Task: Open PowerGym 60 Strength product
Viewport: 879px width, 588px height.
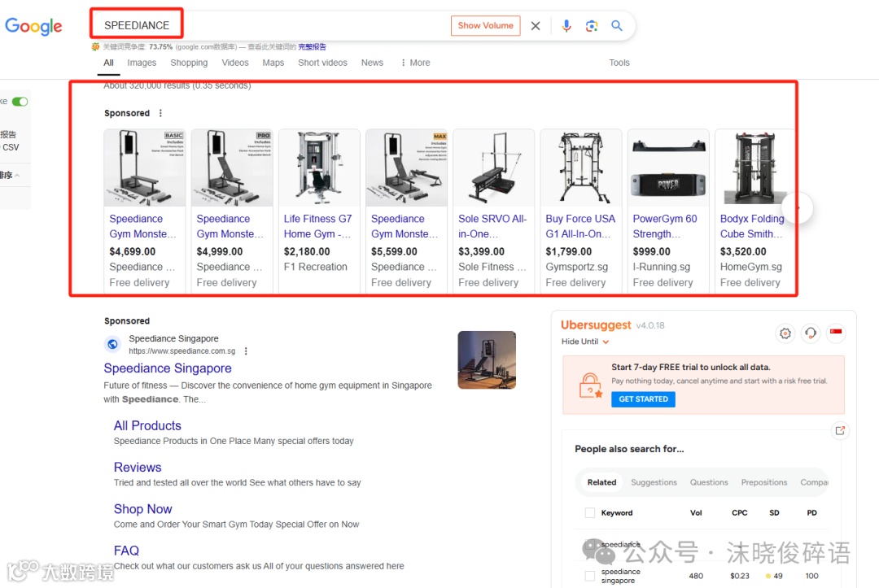Action: [x=668, y=210]
